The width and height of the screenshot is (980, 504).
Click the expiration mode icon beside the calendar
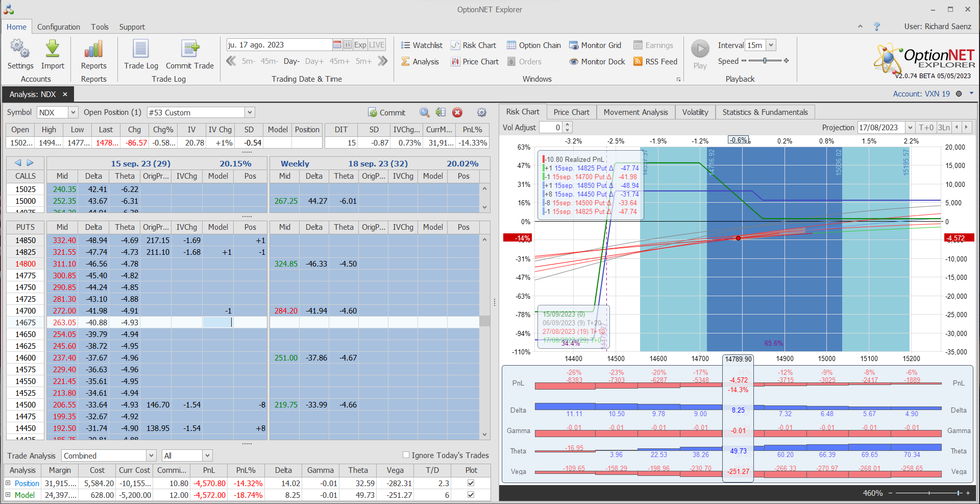pyautogui.click(x=348, y=45)
